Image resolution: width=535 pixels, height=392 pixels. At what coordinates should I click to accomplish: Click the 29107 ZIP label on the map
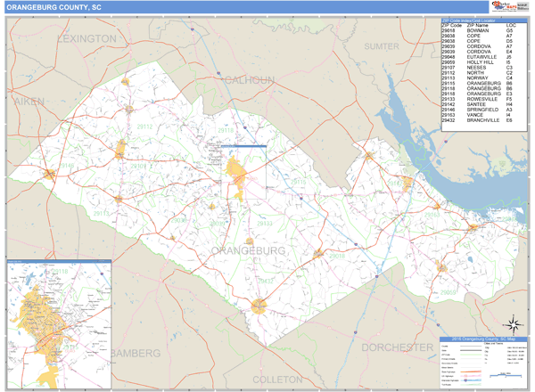tap(138, 167)
